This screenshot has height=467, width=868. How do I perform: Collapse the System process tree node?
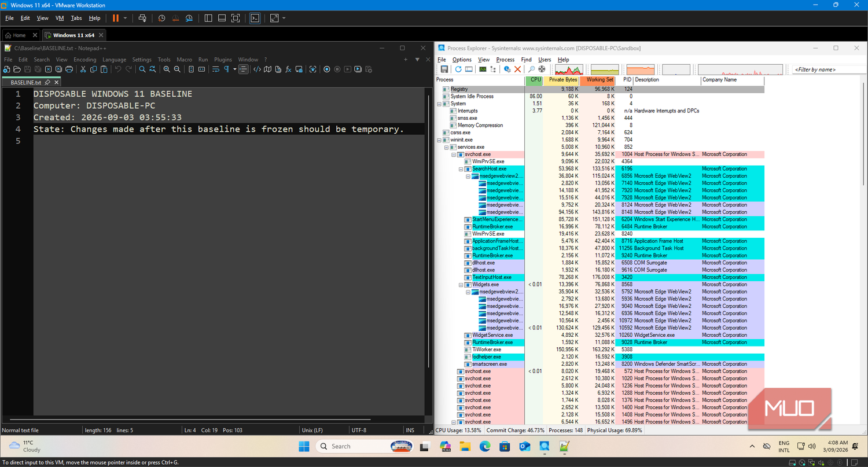440,104
